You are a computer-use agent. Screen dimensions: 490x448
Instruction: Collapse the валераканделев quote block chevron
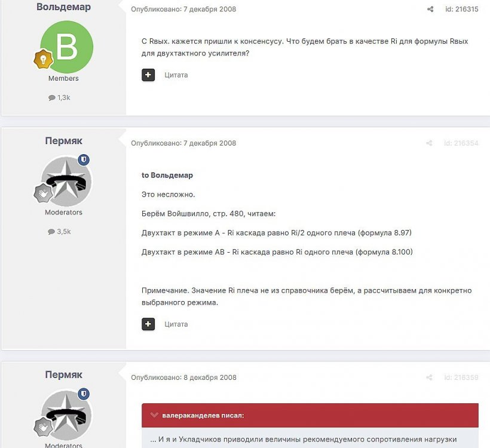tap(154, 415)
